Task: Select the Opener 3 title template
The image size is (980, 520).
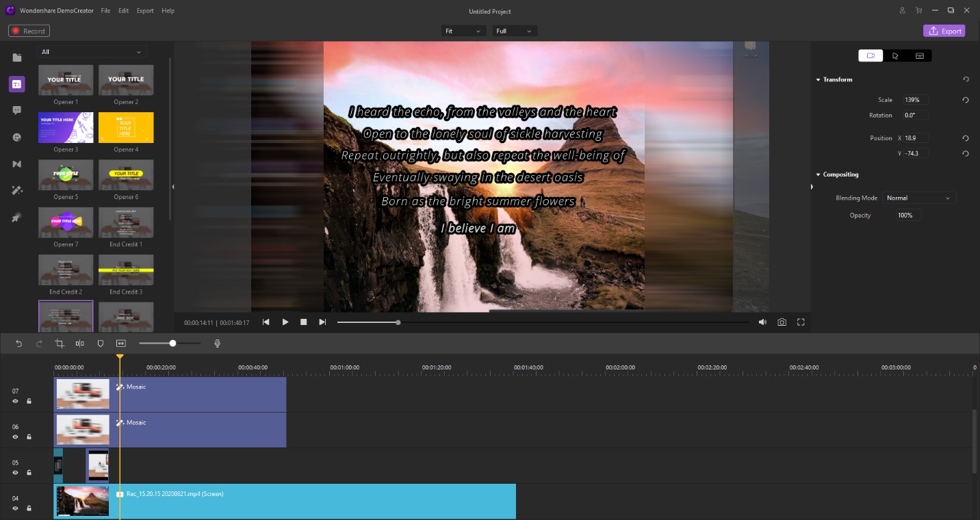Action: click(66, 128)
